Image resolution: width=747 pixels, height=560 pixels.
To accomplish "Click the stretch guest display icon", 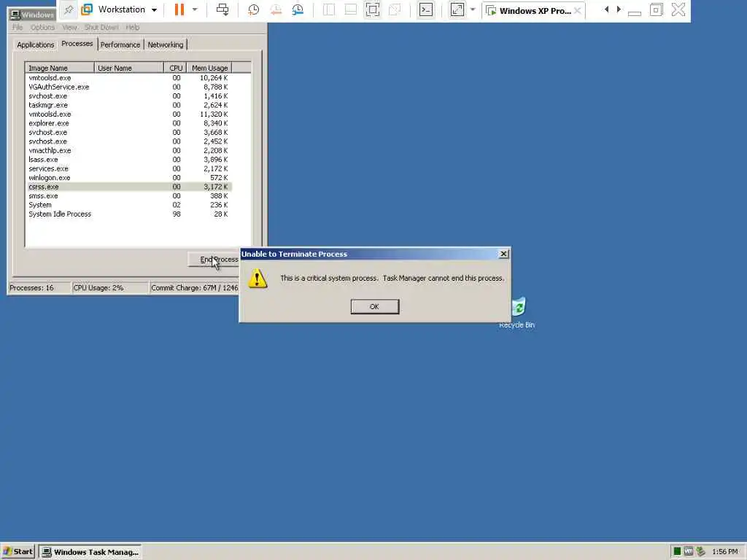I will coord(457,9).
